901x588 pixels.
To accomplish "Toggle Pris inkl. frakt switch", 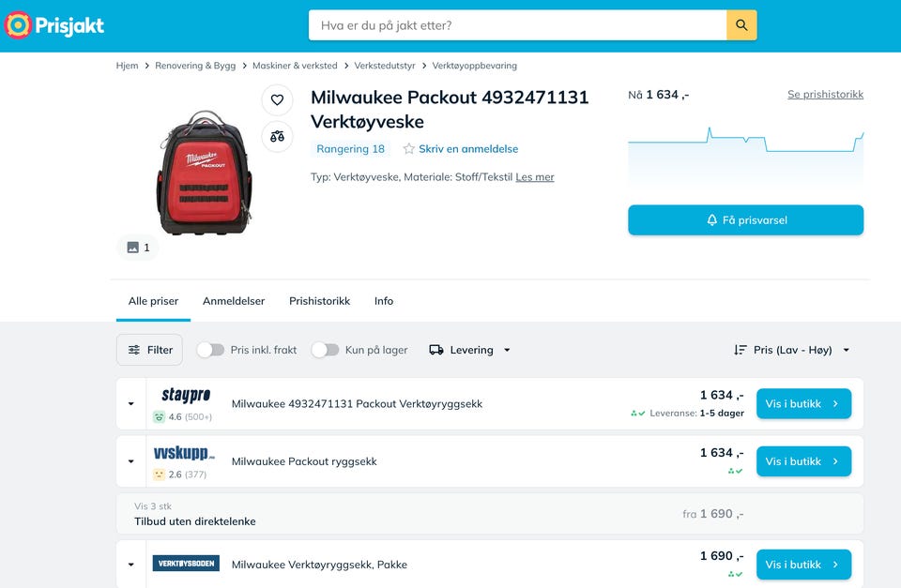I will point(210,350).
